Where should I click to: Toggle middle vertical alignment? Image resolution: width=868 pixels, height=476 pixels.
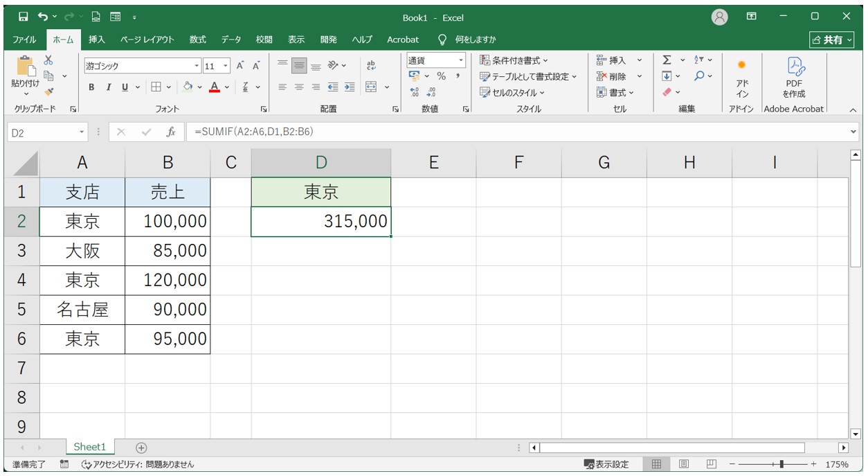pos(299,67)
